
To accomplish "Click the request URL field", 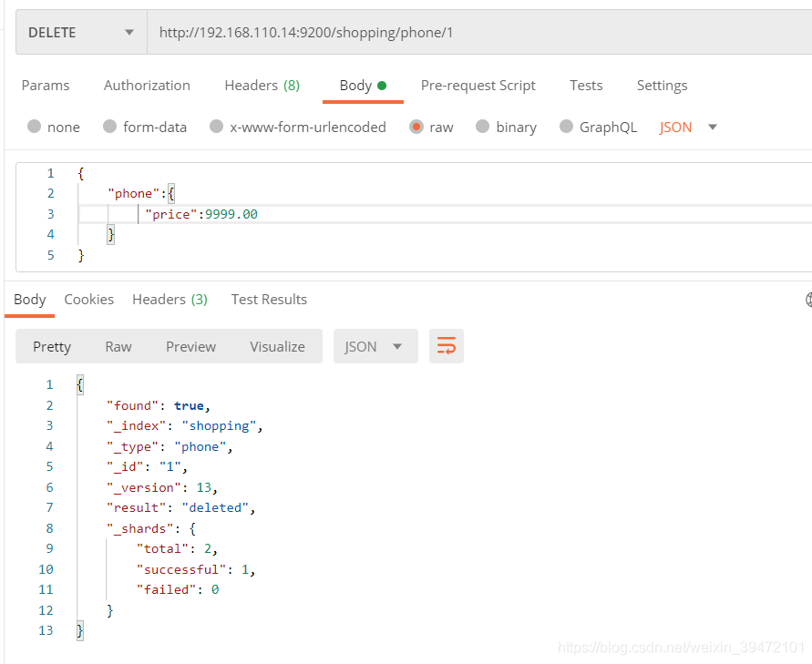I will tap(479, 32).
